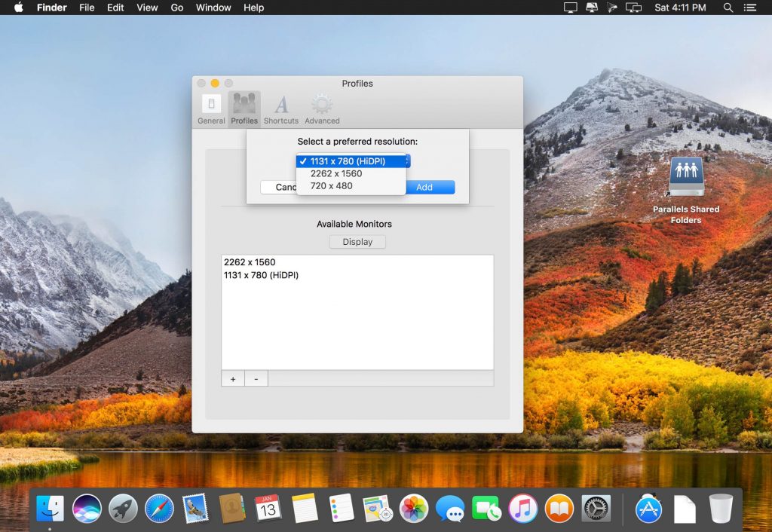The height and width of the screenshot is (532, 772).
Task: Launch Safari from the Dock
Action: [x=159, y=509]
